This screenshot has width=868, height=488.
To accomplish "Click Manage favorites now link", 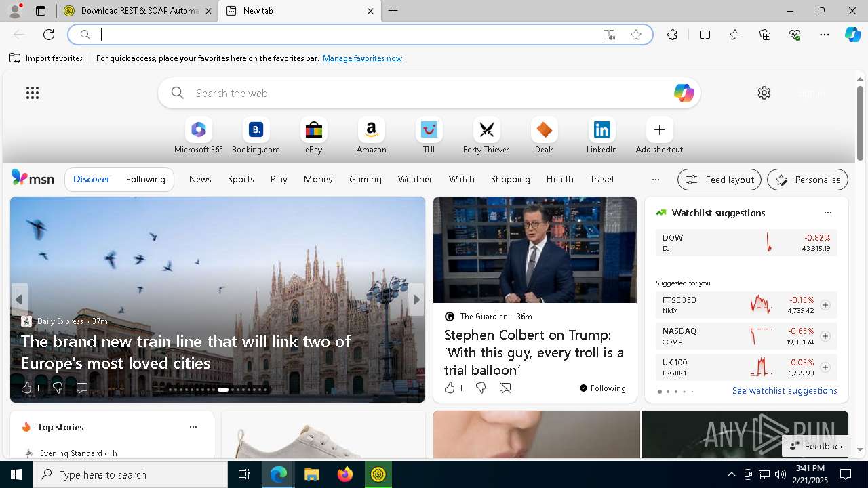I will pyautogui.click(x=362, y=58).
